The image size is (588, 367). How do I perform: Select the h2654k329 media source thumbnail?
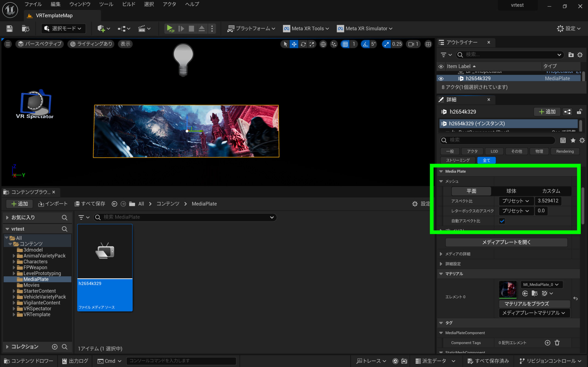tap(105, 251)
